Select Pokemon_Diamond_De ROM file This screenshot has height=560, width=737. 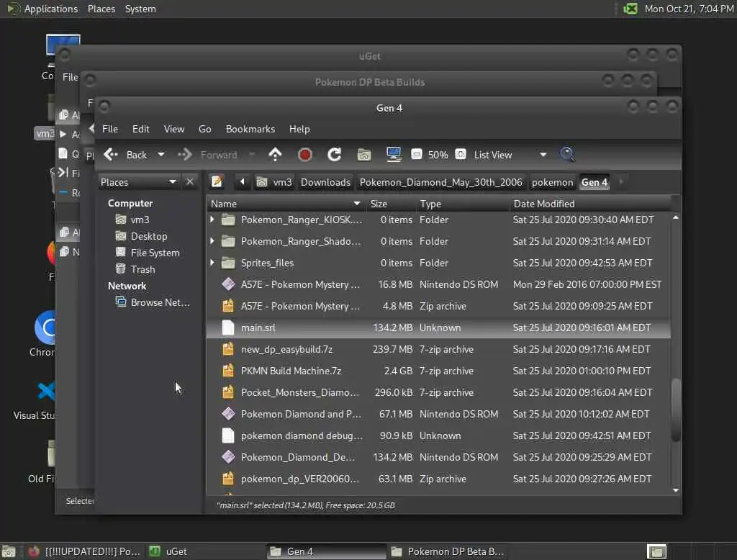click(438, 457)
